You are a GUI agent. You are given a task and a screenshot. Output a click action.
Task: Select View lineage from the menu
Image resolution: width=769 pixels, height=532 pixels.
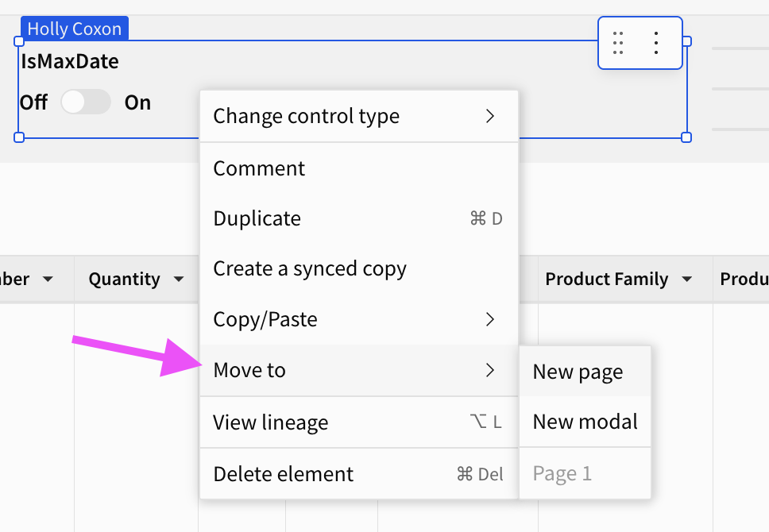270,422
